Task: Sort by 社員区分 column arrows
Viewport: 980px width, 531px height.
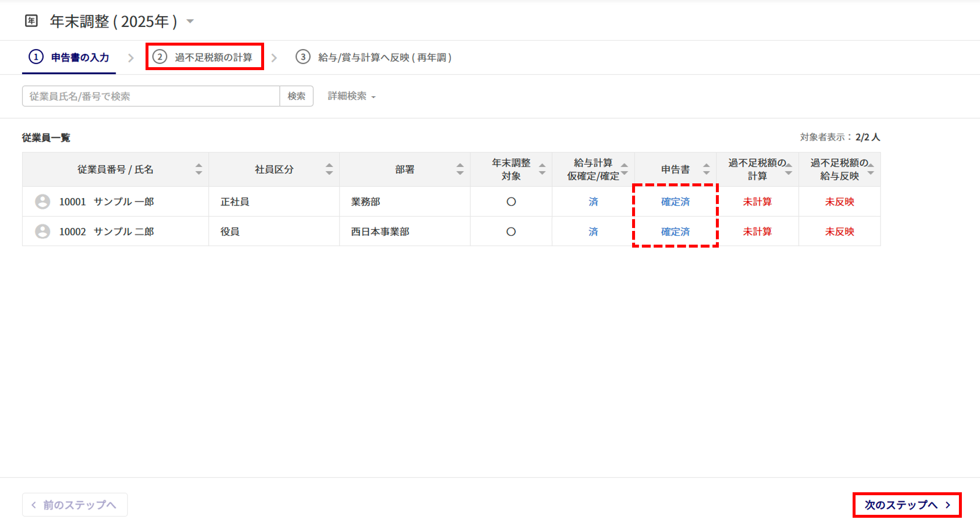Action: coord(329,169)
